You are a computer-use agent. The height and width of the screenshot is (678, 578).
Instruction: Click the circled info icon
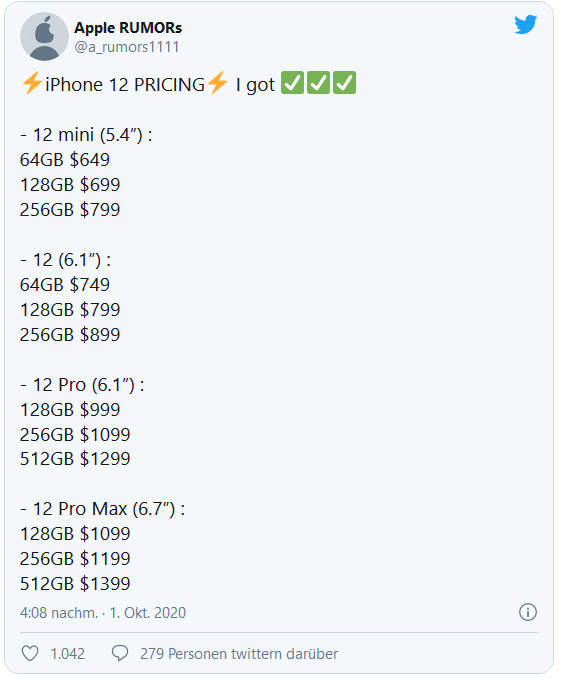coord(528,612)
